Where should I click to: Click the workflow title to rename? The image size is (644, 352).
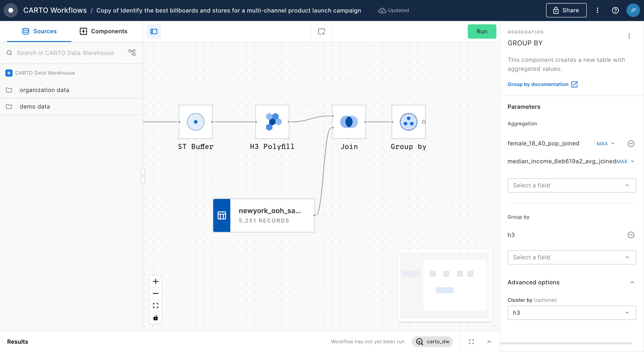coord(229,10)
